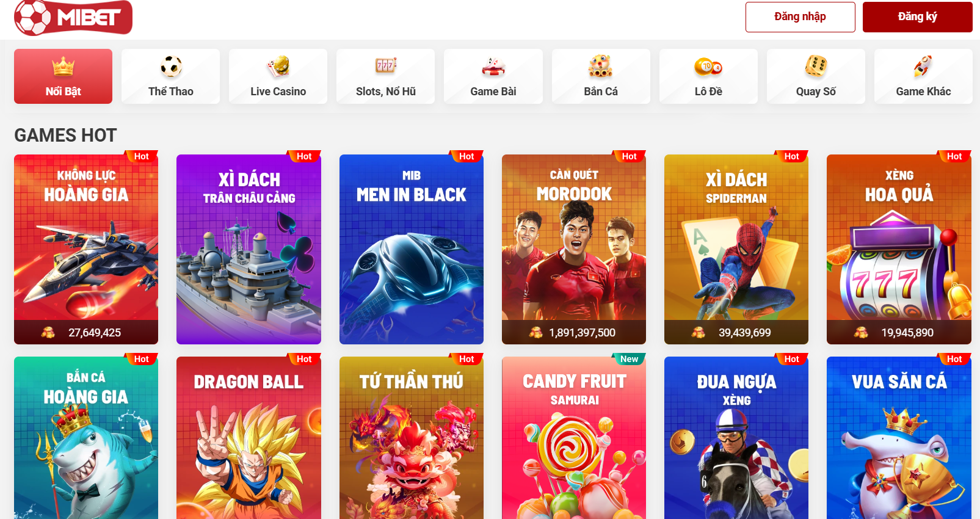Select the Nổi Bật crown icon tab
980x519 pixels.
[x=63, y=76]
